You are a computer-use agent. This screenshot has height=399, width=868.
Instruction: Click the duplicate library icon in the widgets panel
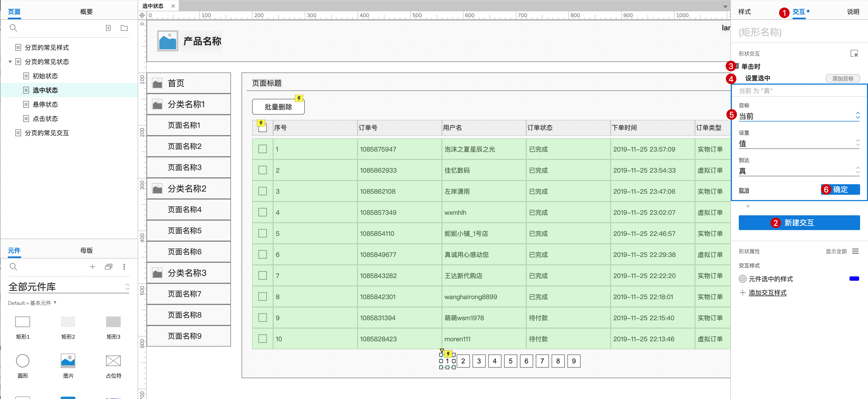pyautogui.click(x=109, y=267)
